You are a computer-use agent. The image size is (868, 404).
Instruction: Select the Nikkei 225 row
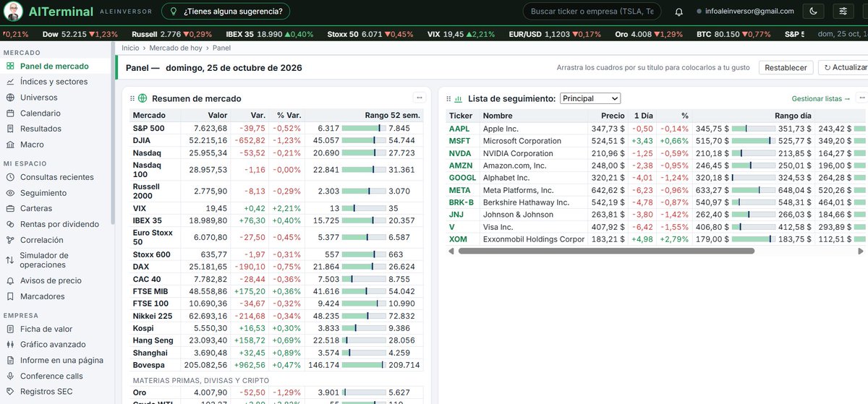276,316
